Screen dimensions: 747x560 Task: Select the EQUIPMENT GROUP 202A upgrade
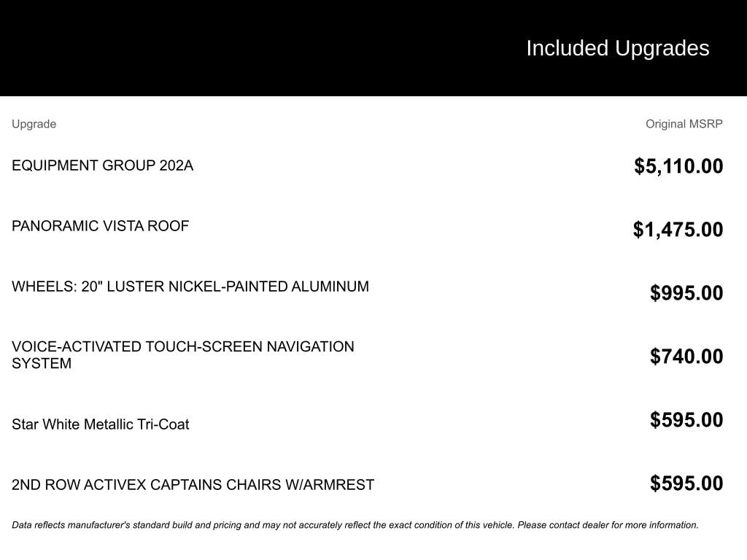[x=102, y=166]
